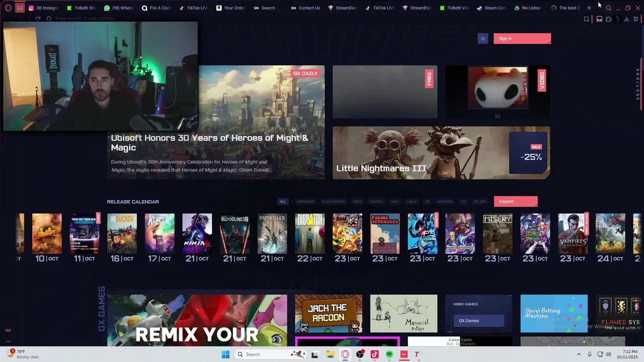Open Spotify from taskbar

389,354
